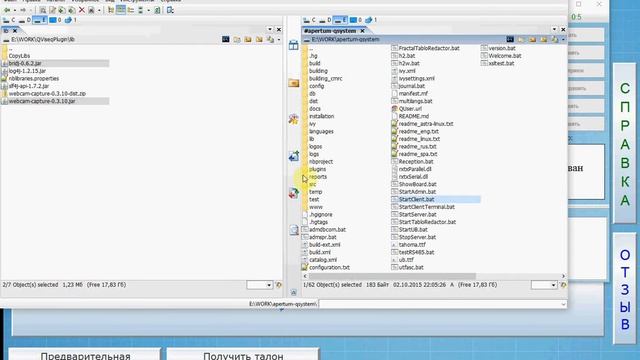
Task: Click the СПРАВКА button in background window
Action: (x=624, y=144)
